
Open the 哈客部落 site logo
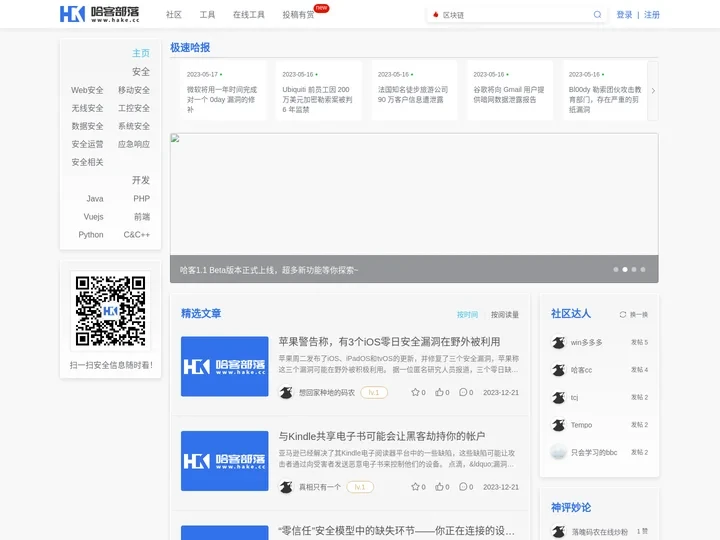[99, 14]
